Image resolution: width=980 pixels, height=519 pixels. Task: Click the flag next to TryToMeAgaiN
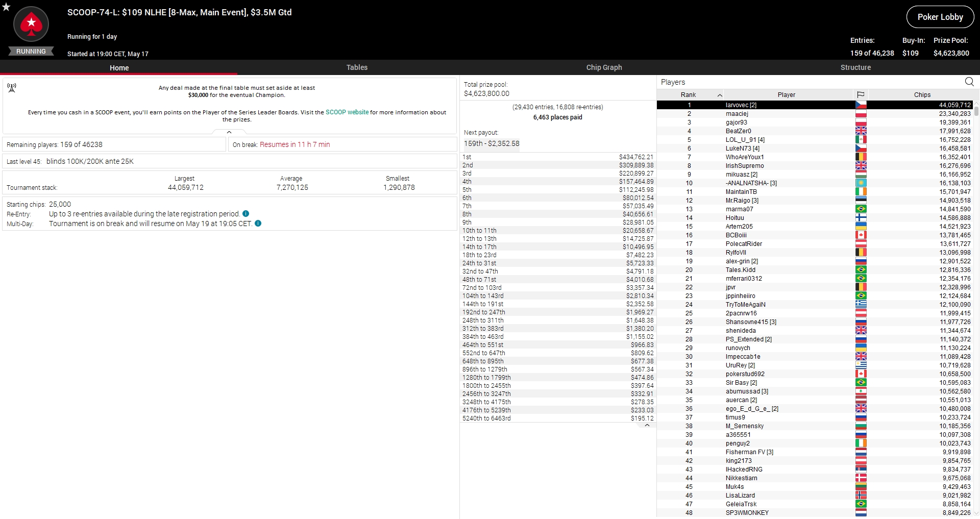[861, 305]
